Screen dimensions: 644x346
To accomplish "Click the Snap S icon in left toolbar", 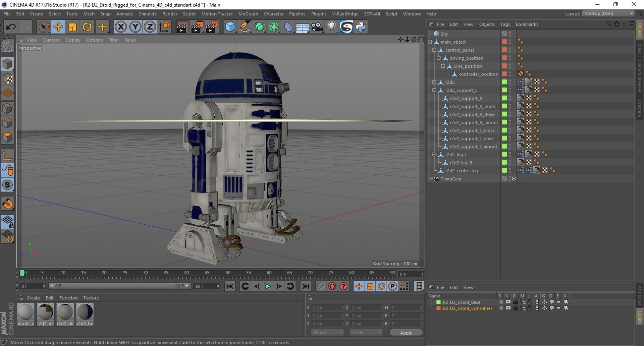I will [x=7, y=185].
